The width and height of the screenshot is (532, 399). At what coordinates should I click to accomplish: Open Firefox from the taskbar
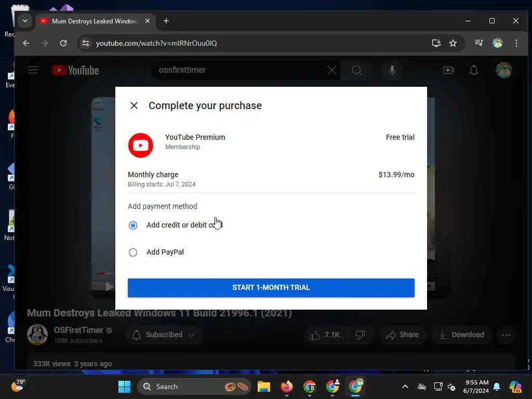point(287,387)
